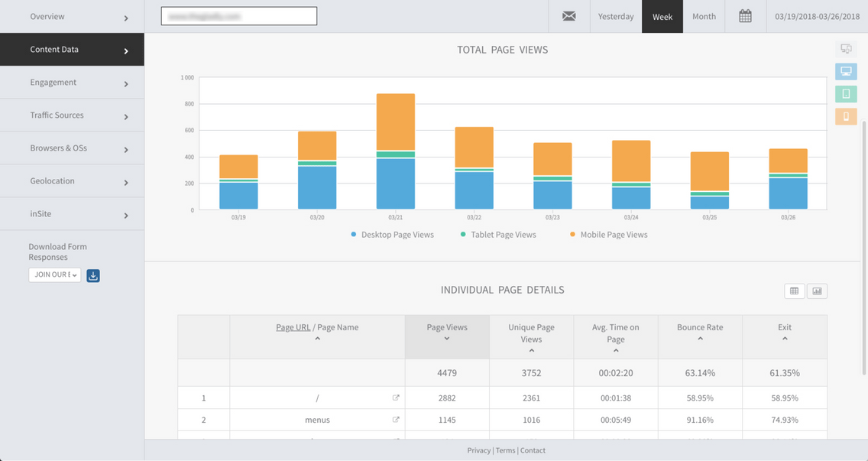Toggle desktop page views filter

(x=846, y=71)
